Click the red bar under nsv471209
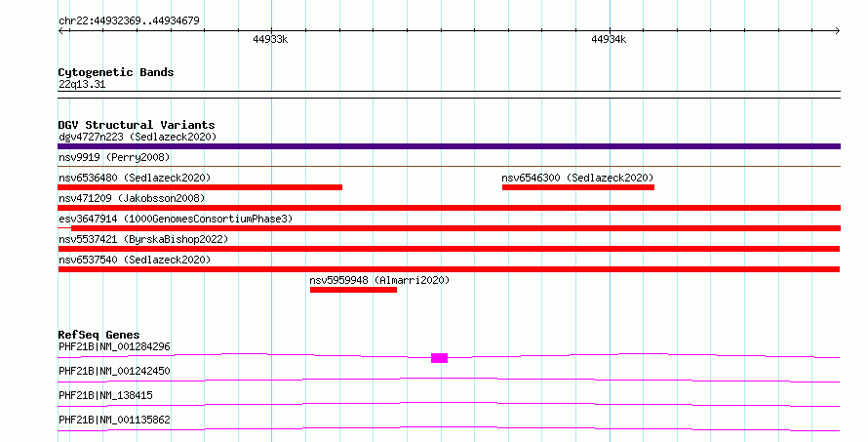868x442 pixels. click(x=449, y=208)
